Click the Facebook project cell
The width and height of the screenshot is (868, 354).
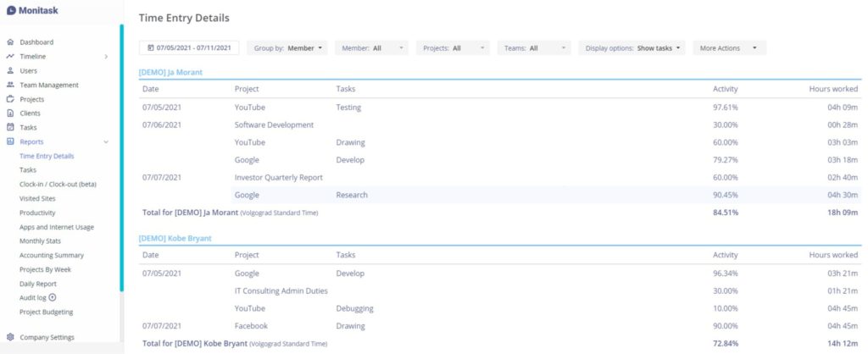point(251,326)
